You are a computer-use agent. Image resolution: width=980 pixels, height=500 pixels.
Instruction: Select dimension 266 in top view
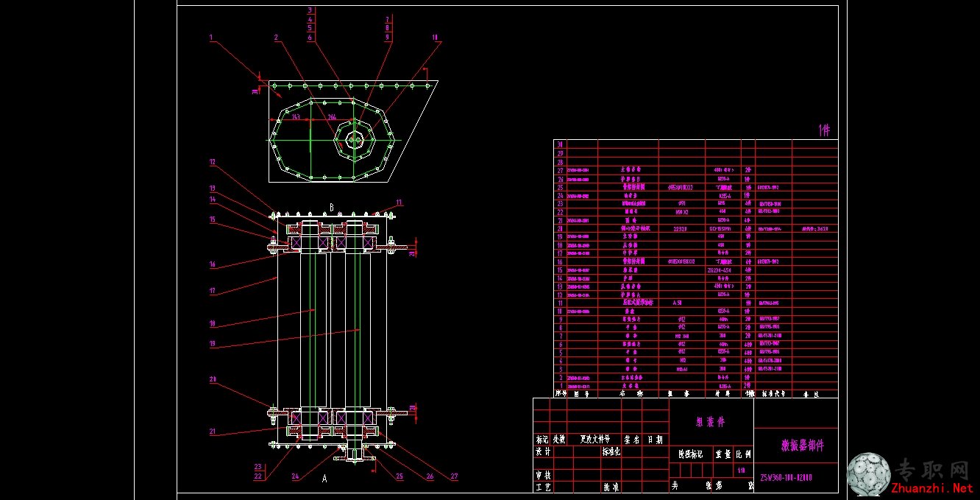(332, 117)
